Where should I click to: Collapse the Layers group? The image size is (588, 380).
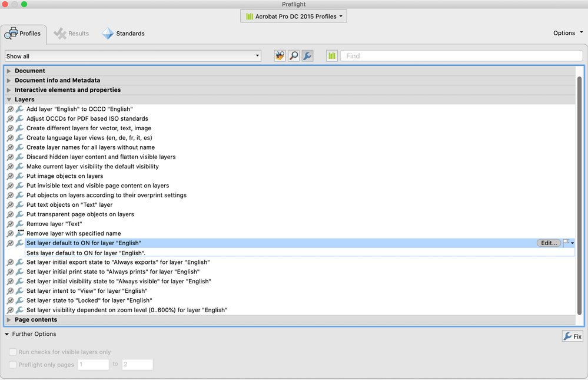(9, 100)
